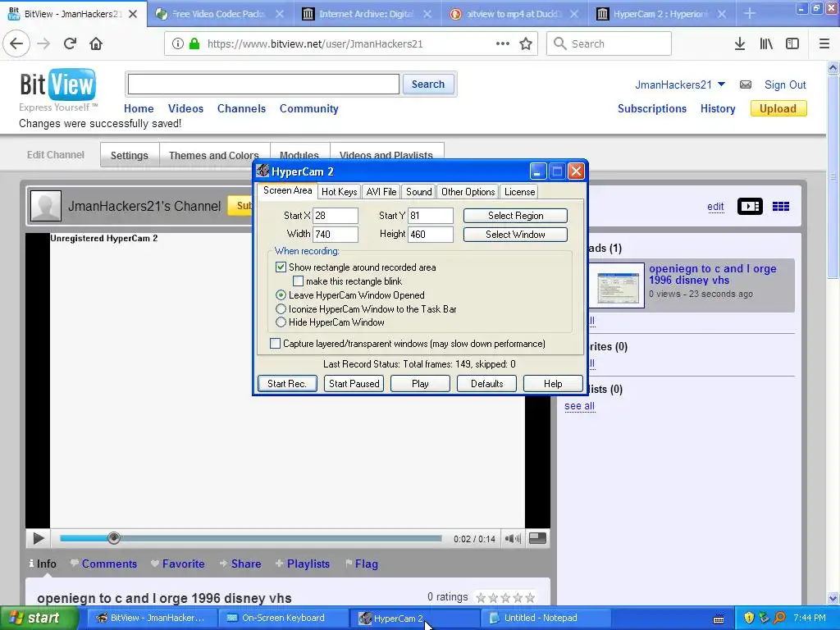This screenshot has width=840, height=630.
Task: Click Select Window in HyperCam
Action: point(515,234)
